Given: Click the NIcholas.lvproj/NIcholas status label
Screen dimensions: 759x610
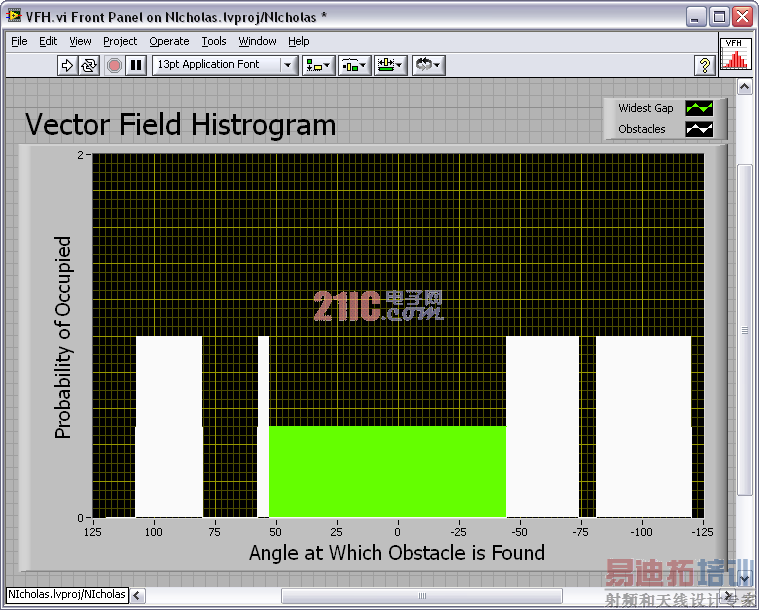Looking at the screenshot, I should coord(67,595).
